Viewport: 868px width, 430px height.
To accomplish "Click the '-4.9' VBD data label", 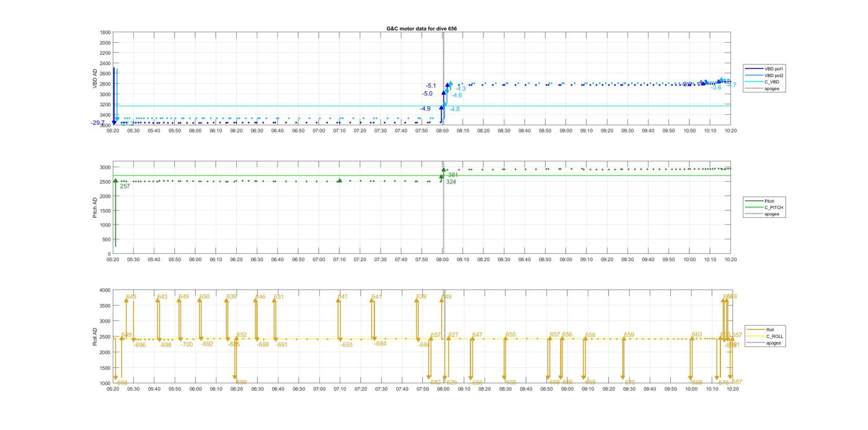I will pyautogui.click(x=425, y=109).
